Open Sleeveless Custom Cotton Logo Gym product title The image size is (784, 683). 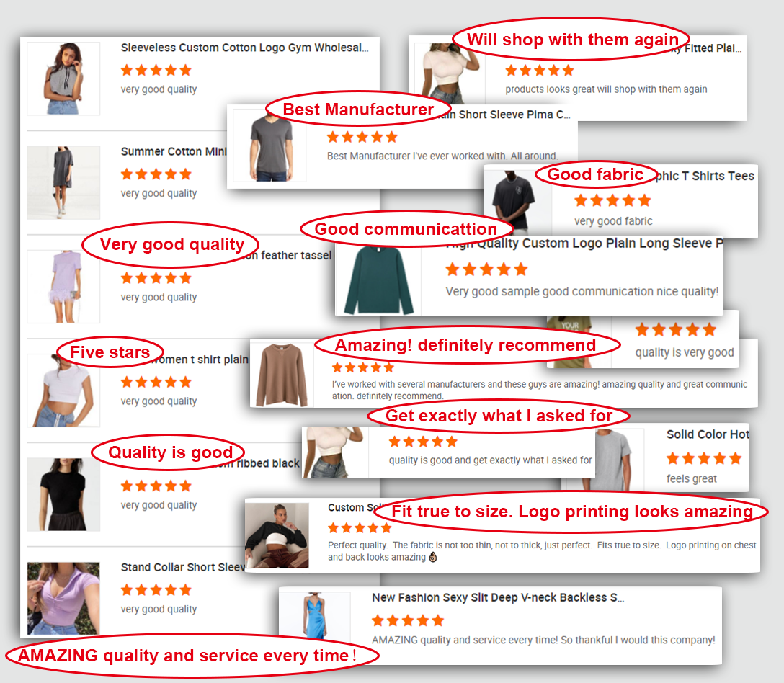244,48
